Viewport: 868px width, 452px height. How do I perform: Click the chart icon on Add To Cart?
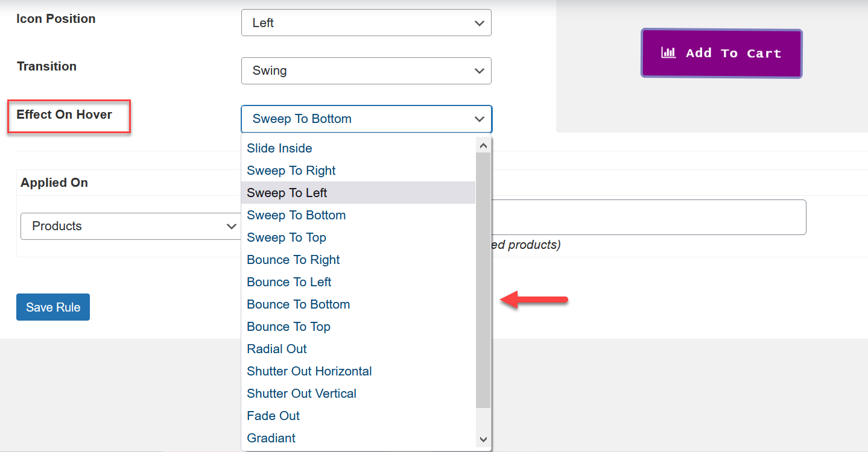pyautogui.click(x=668, y=53)
